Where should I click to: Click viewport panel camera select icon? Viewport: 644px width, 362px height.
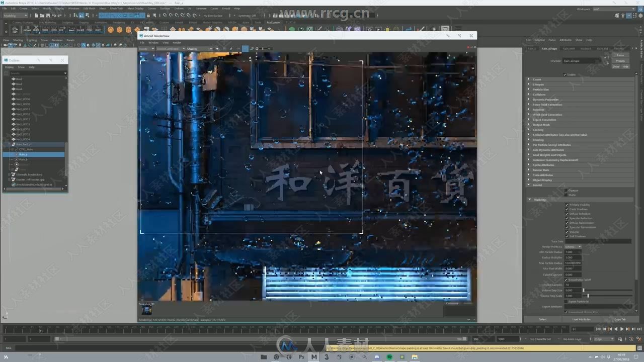pos(5,45)
